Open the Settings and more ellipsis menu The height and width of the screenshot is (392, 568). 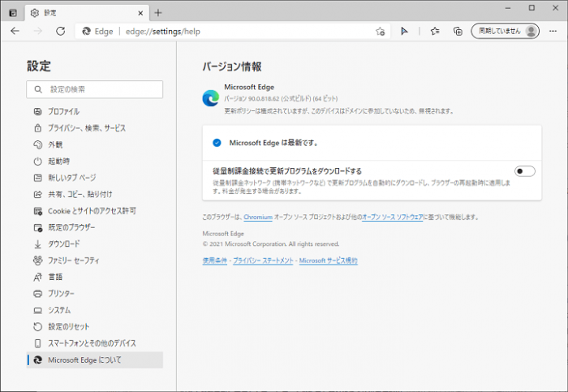[x=553, y=32]
